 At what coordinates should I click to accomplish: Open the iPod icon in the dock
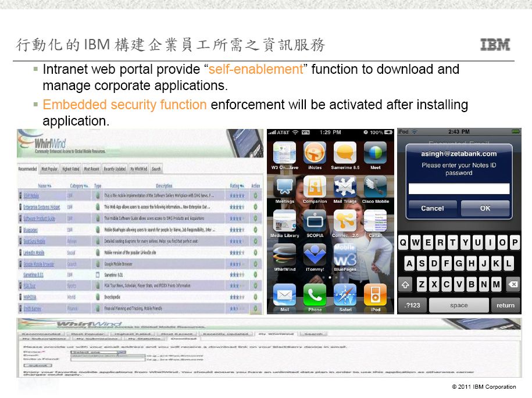(x=375, y=295)
